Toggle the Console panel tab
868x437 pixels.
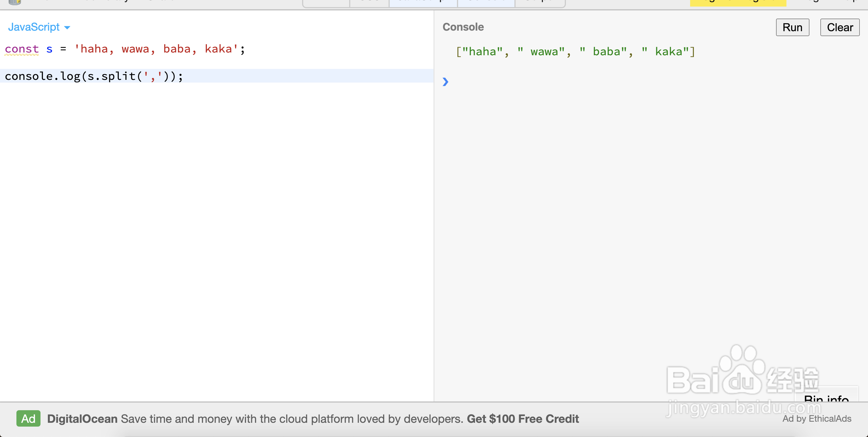486,3
